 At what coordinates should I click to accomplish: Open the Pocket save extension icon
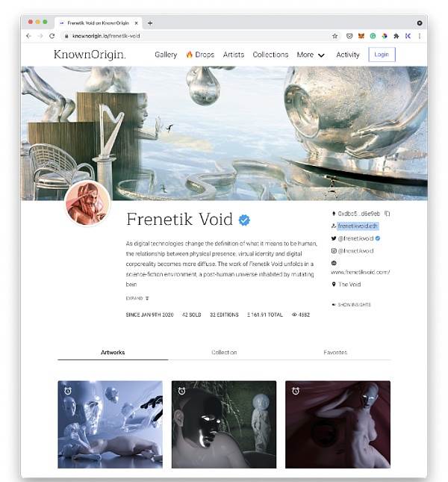(x=349, y=36)
